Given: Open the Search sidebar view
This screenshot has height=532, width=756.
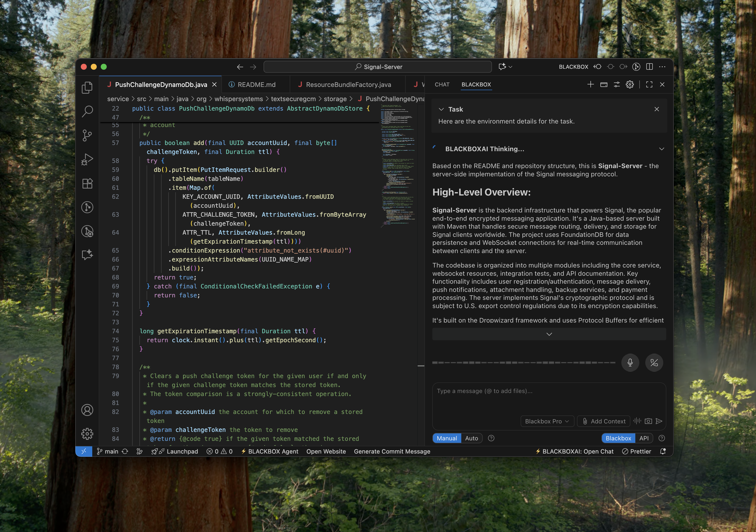Looking at the screenshot, I should (87, 111).
